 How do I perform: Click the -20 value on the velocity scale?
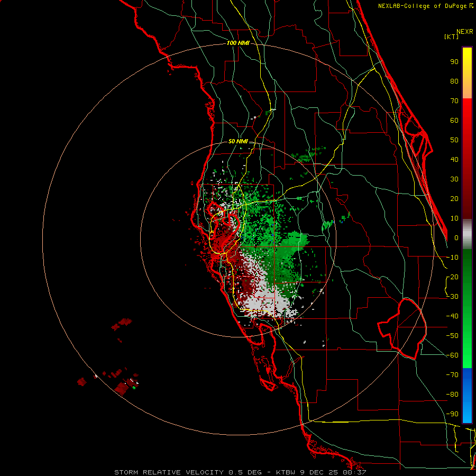pos(452,277)
